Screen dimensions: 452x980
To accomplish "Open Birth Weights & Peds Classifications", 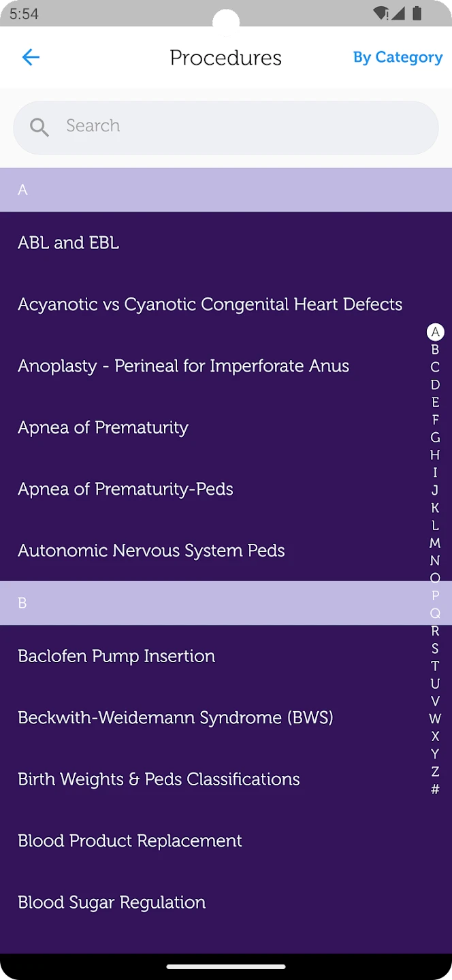I will click(x=159, y=779).
